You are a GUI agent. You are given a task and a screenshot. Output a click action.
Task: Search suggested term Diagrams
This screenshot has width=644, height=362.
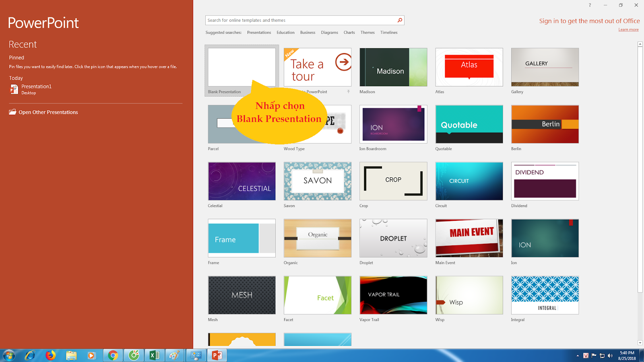[x=329, y=33]
